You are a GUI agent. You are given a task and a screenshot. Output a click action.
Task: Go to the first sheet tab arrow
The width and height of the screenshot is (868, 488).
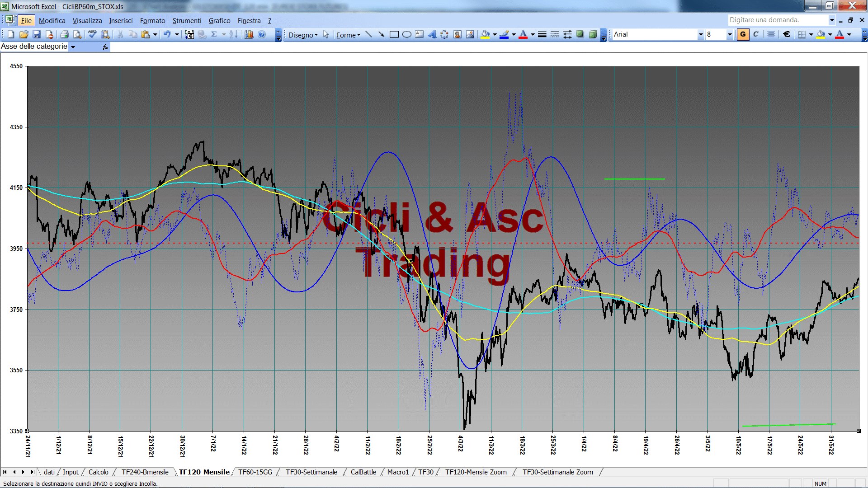click(x=5, y=472)
